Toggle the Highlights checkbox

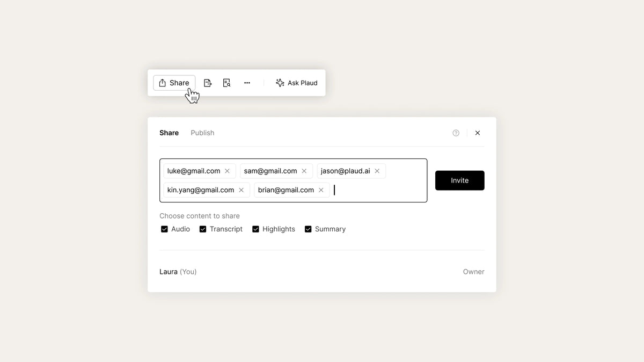[x=255, y=229]
